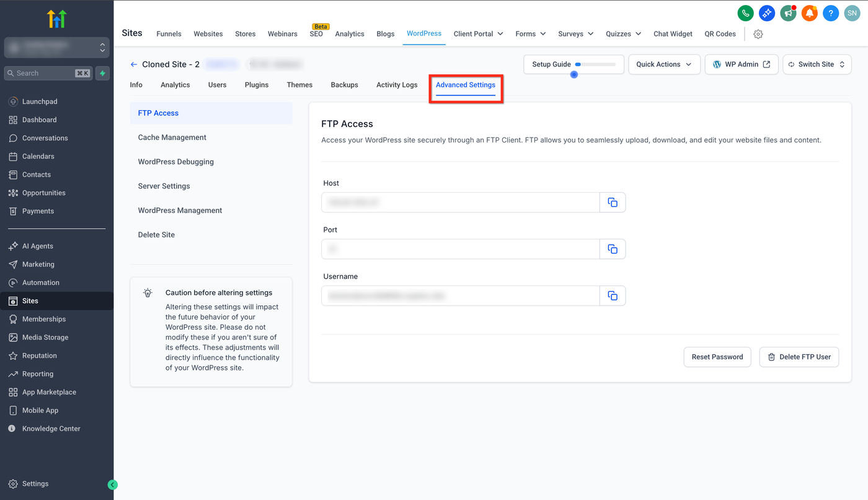The image size is (868, 500).
Task: Expand the Quick Actions dropdown
Action: coord(664,64)
